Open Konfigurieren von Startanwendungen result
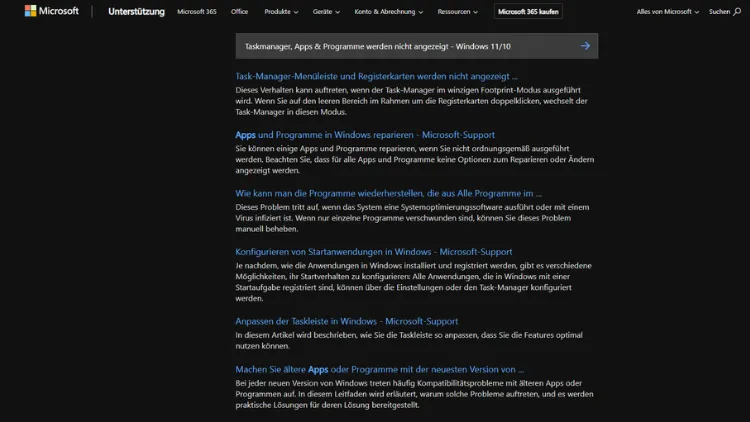 [x=374, y=252]
